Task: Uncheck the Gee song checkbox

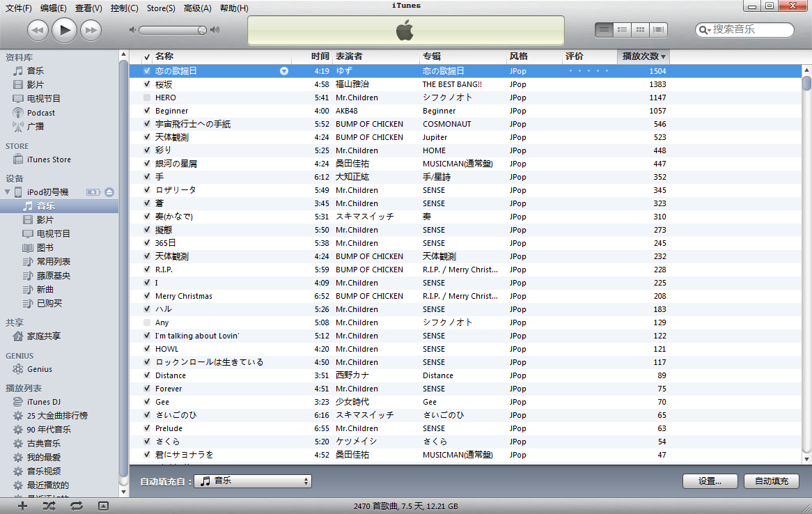Action: (x=147, y=402)
